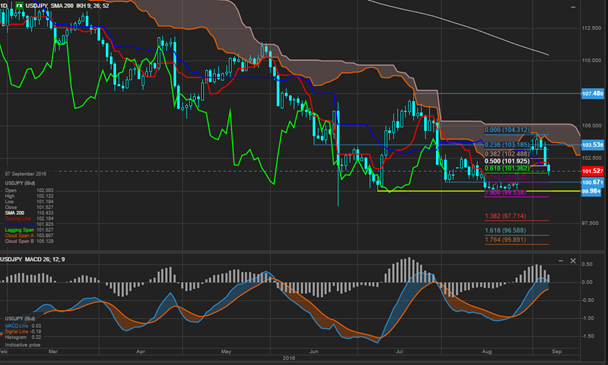Viewport: 608px width, 365px height.
Task: Click the Indicative price note
Action: click(x=22, y=345)
